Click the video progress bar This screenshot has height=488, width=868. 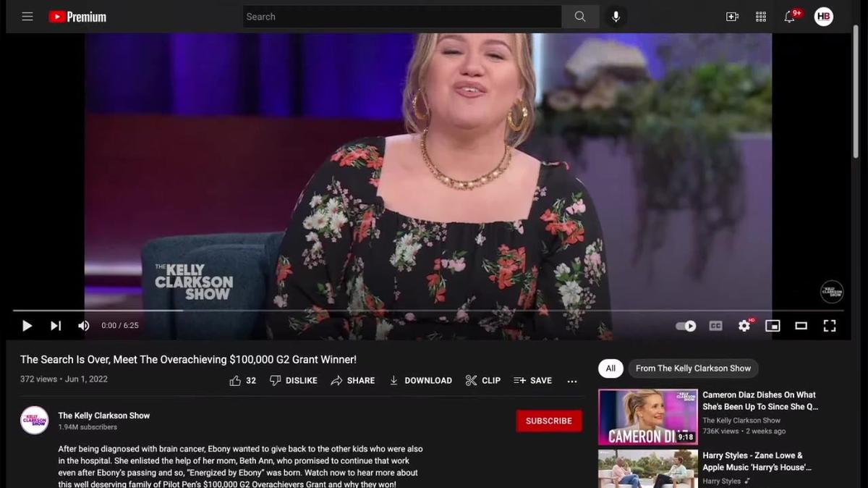pos(428,311)
